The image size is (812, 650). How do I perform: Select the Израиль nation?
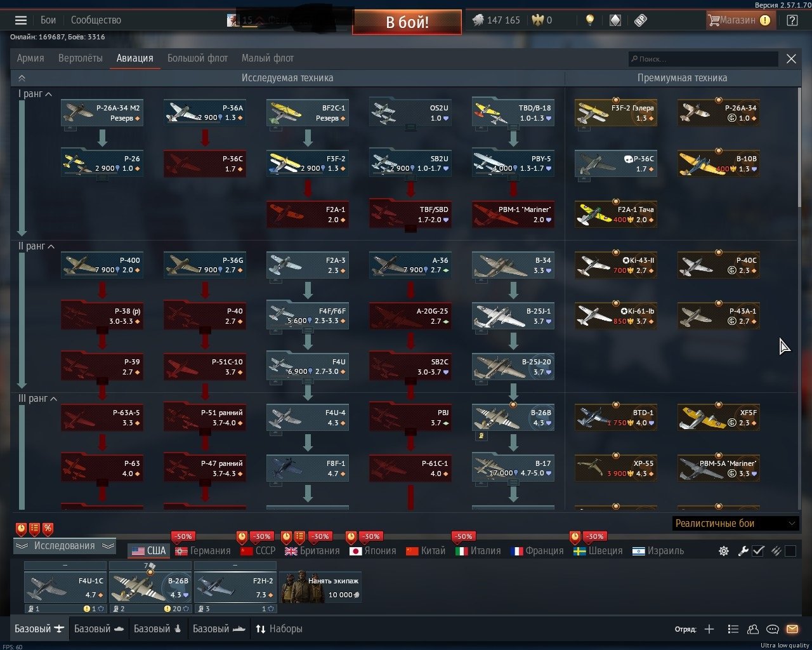coord(658,551)
